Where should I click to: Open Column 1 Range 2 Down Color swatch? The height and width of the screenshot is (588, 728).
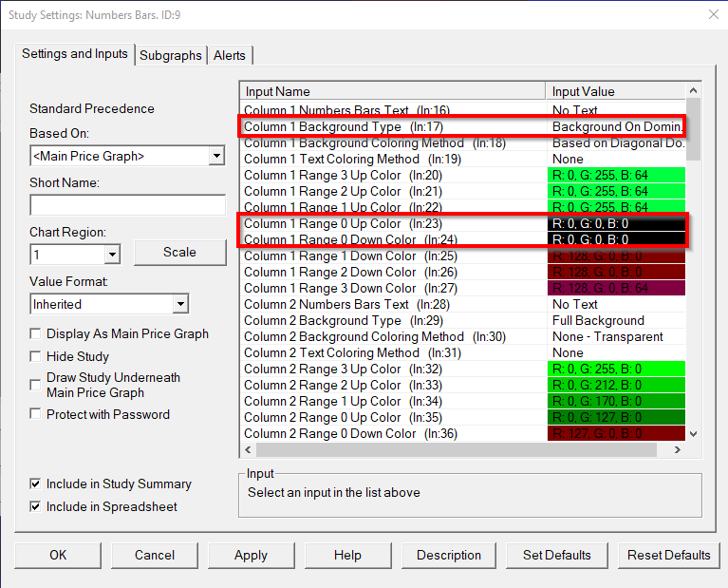click(616, 272)
